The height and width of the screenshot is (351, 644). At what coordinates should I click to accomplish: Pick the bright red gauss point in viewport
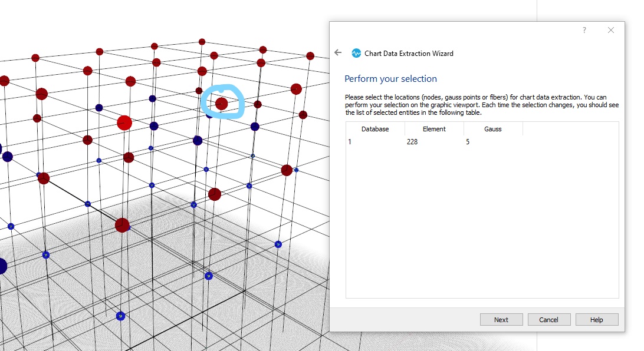pyautogui.click(x=124, y=122)
